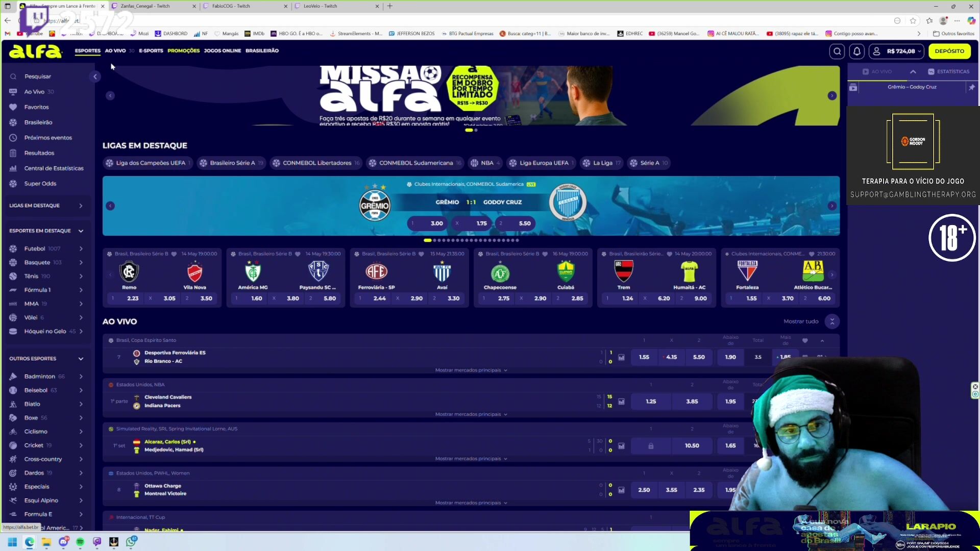Open statistics icon for Cleveland Cavaliers match

(x=621, y=402)
